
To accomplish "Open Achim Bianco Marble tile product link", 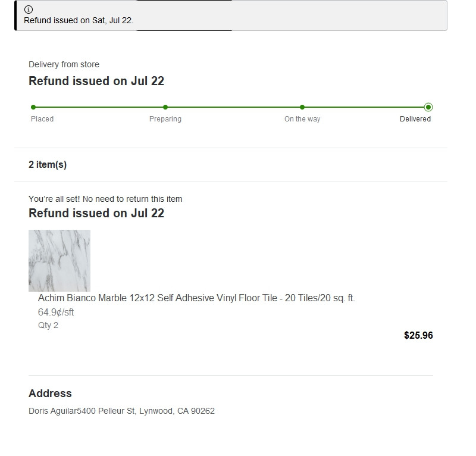I will [x=196, y=298].
